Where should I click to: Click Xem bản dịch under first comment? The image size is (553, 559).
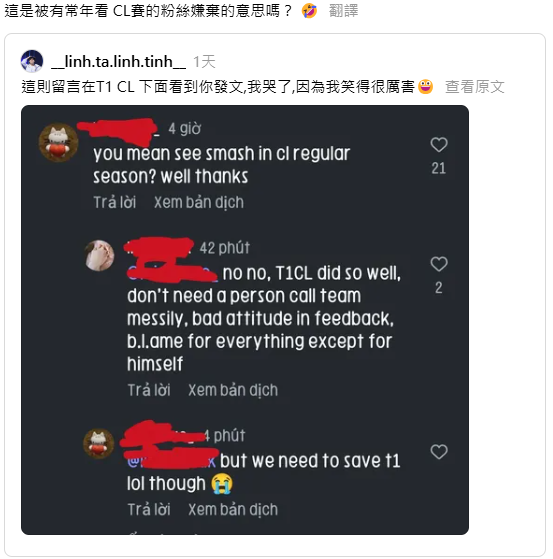199,202
